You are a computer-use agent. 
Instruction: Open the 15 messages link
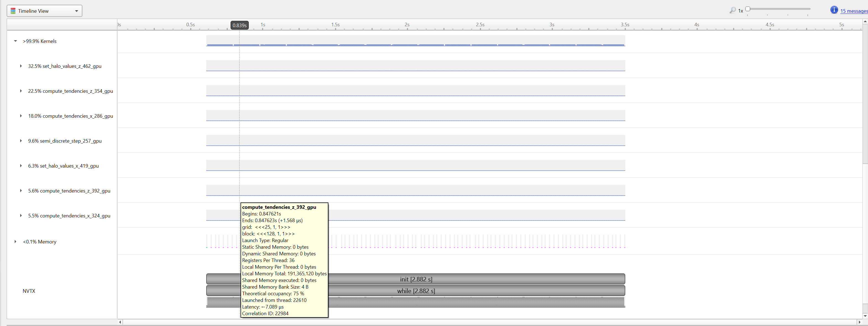[854, 11]
